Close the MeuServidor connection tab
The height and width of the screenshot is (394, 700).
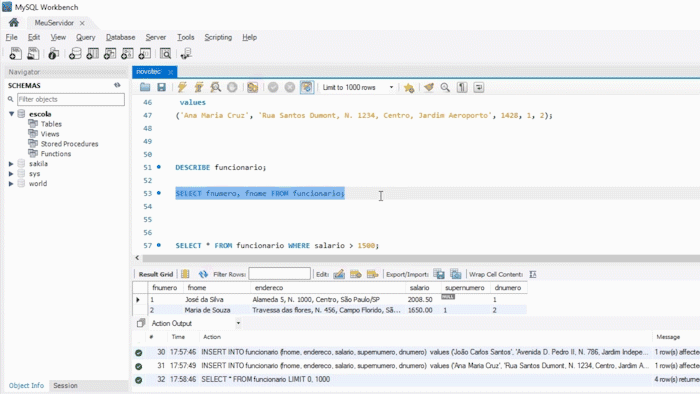pyautogui.click(x=82, y=23)
